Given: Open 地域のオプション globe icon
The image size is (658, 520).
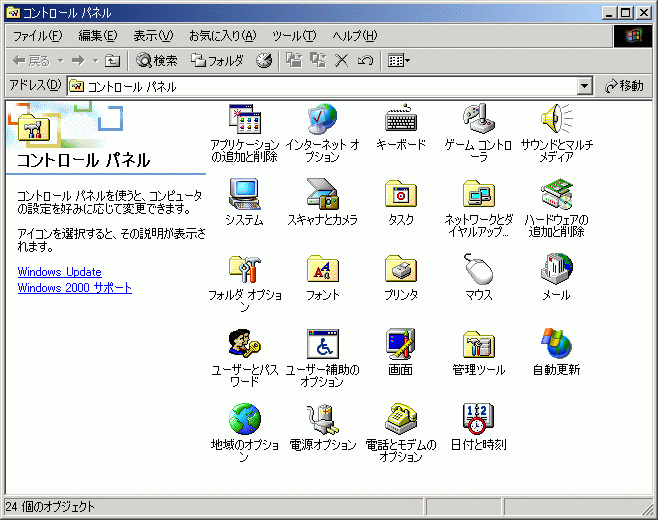Looking at the screenshot, I should pyautogui.click(x=245, y=419).
